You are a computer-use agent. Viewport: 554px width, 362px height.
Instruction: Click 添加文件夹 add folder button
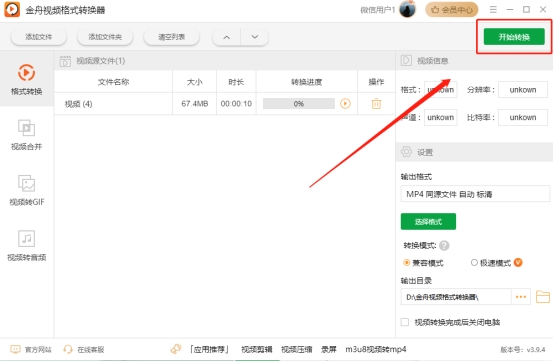105,37
